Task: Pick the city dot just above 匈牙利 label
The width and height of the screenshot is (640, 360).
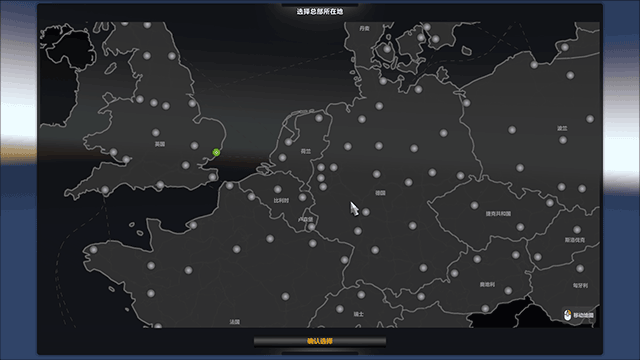Action: click(x=580, y=269)
